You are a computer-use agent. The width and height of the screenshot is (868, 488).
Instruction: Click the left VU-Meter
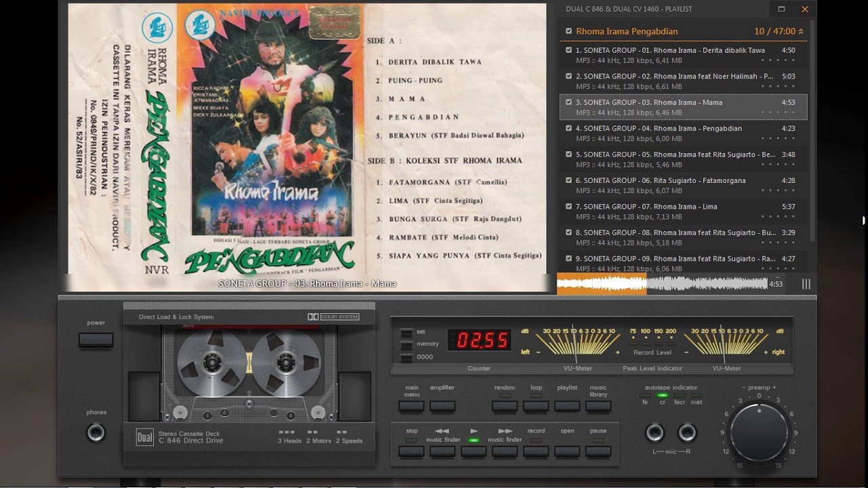tap(577, 344)
